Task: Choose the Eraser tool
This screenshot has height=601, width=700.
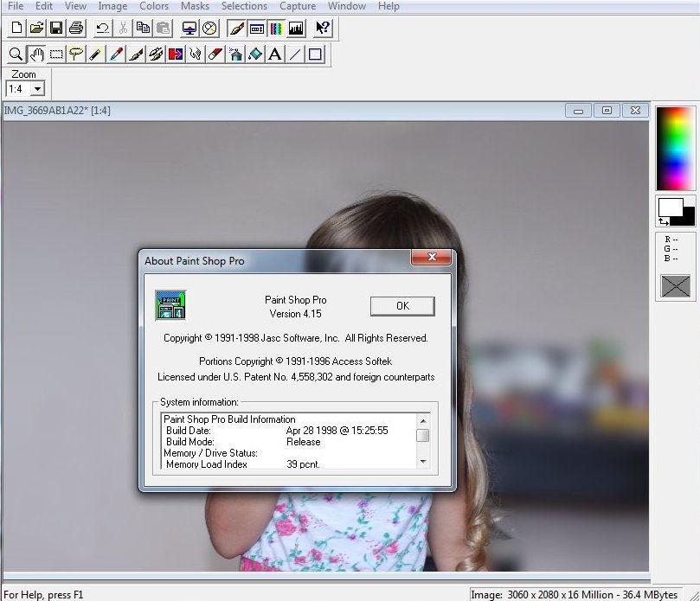Action: [215, 54]
